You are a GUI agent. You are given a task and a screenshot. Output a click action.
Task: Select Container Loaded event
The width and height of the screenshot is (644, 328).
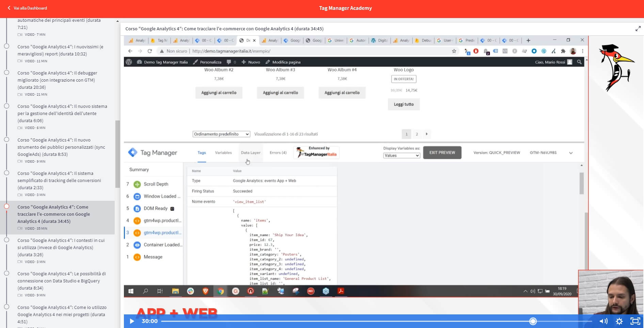pyautogui.click(x=154, y=245)
